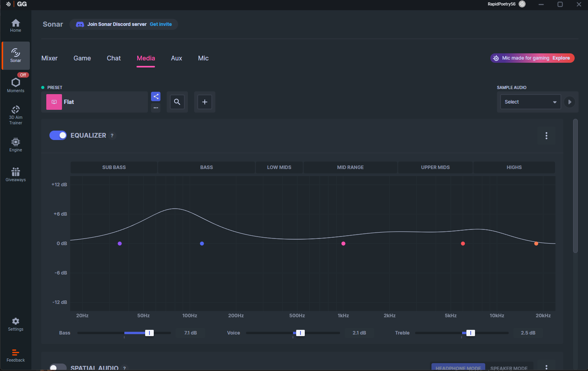Open the preset more-options ellipsis
Screen dimensions: 588x371
point(156,108)
